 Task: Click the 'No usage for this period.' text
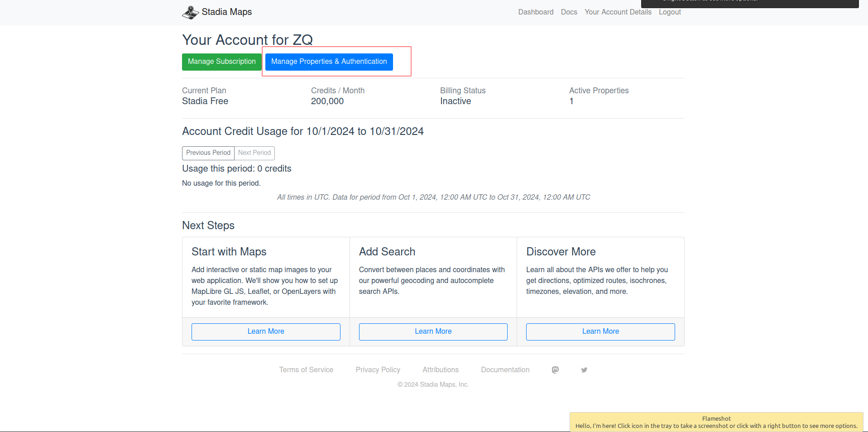221,183
